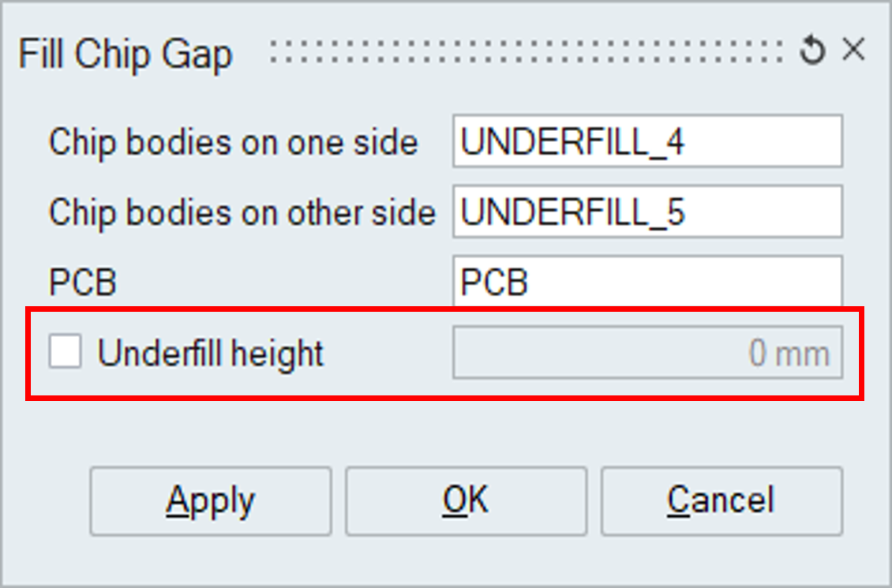Click the reset arrow icon in title bar
Screen dimensions: 892x588
coord(812,50)
